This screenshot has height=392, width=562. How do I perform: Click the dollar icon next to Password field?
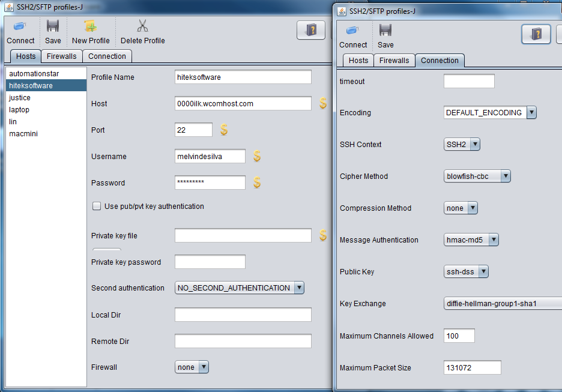coord(257,182)
